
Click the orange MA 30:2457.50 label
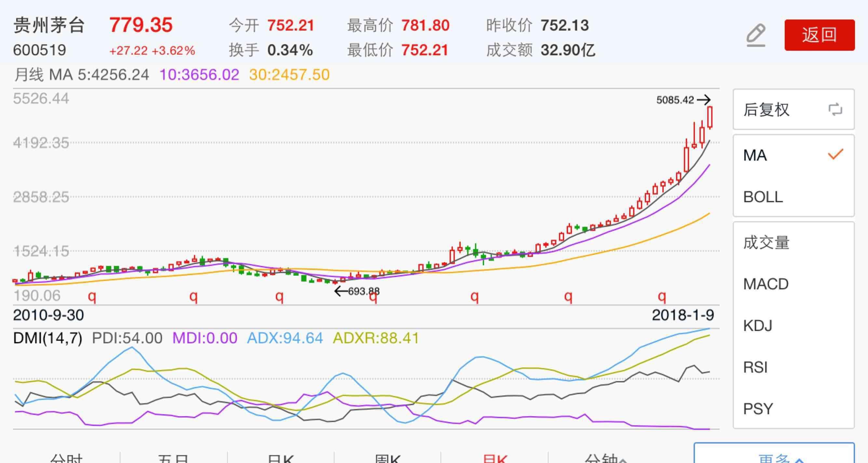[x=290, y=74]
